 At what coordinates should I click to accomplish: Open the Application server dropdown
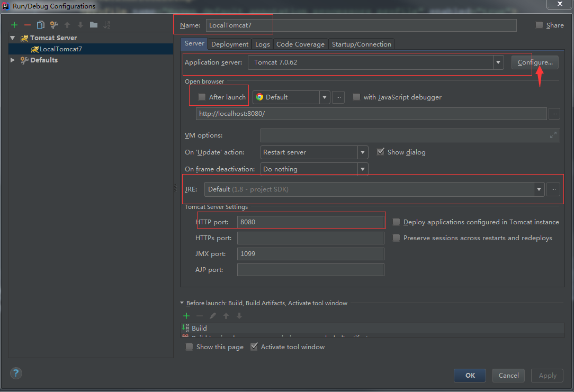[498, 62]
